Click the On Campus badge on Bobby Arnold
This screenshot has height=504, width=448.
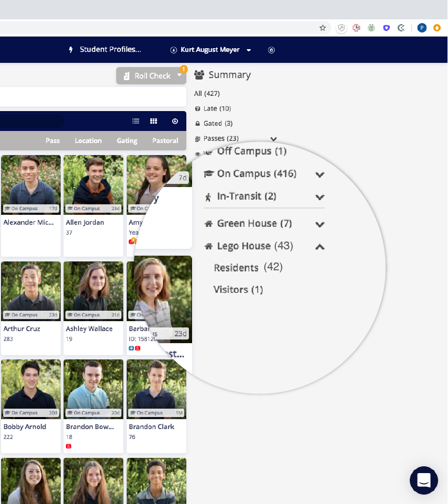(x=31, y=413)
